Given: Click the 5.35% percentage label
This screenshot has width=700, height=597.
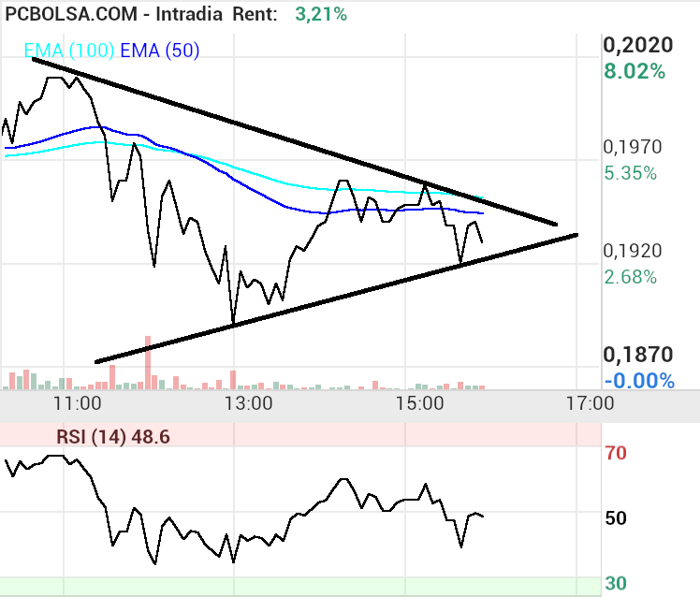Looking at the screenshot, I should pos(631,173).
